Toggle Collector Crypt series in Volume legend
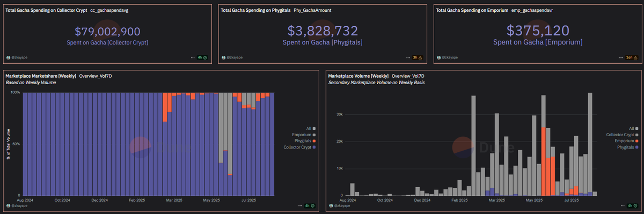Screen dimensions: 644x214 coord(621,135)
